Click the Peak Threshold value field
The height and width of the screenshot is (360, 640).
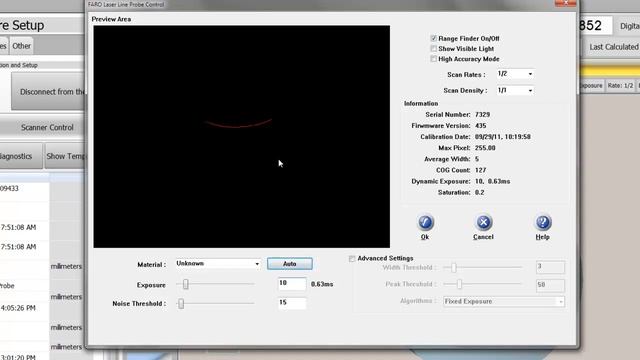[x=550, y=285]
